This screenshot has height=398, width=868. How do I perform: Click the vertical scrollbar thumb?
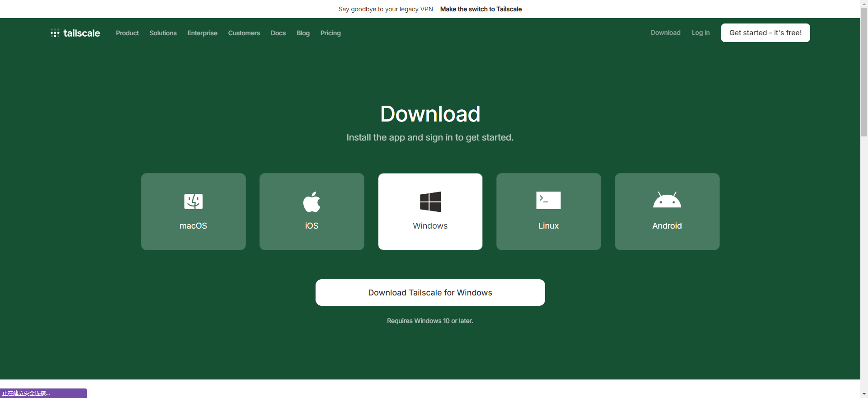864,72
